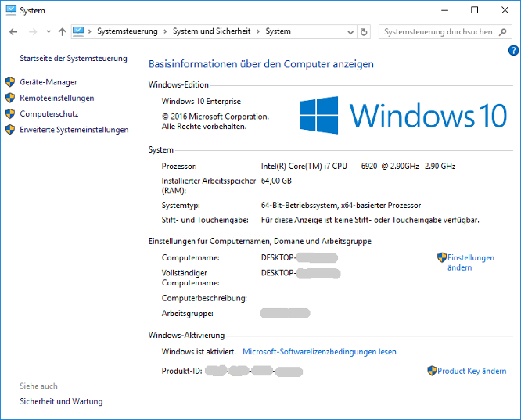Click shield icon beside Product Key ändern

[x=432, y=371]
